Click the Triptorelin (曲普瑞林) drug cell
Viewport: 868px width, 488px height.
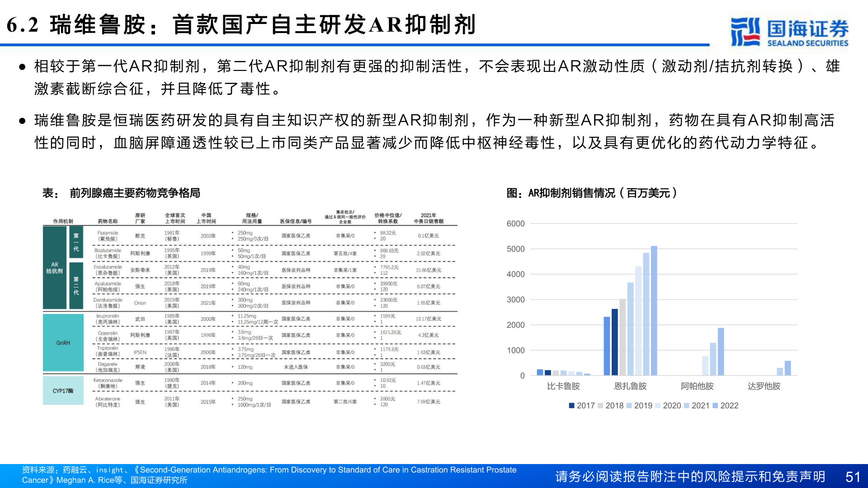click(x=108, y=351)
